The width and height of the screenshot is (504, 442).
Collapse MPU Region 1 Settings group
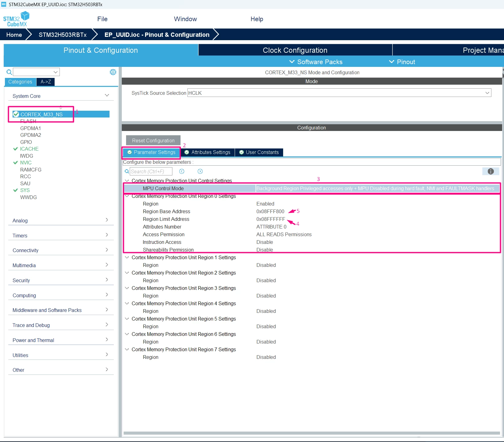pos(127,257)
